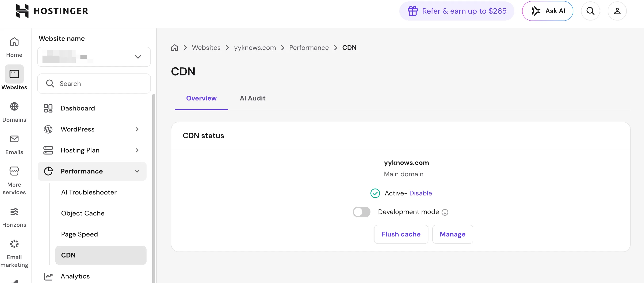644x283 pixels.
Task: Open Email marketing in the left rail
Action: tap(14, 253)
